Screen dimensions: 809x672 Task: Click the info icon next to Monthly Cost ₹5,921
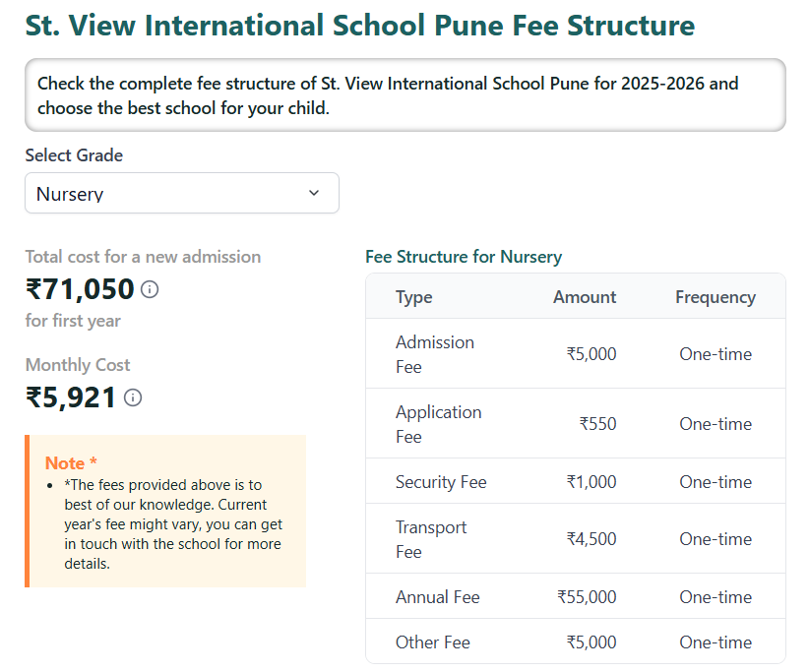[x=134, y=397]
